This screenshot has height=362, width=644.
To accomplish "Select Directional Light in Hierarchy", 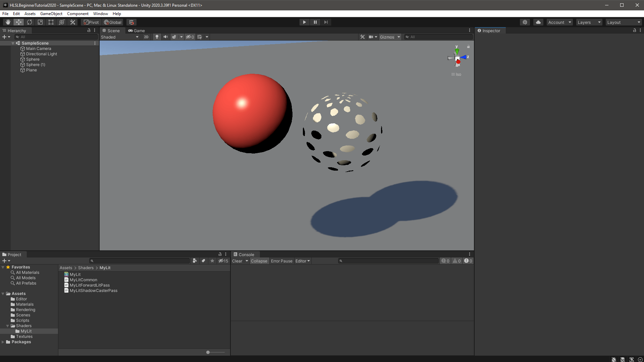I will 42,54.
